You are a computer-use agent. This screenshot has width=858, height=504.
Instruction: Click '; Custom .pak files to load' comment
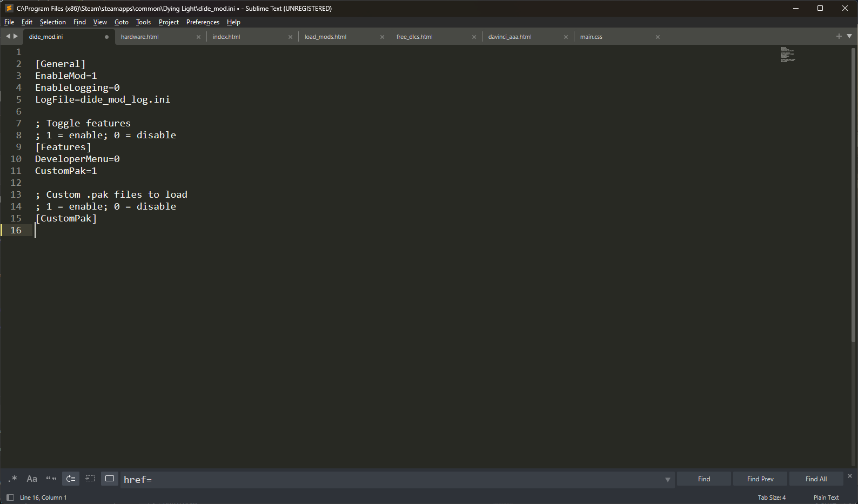click(x=111, y=194)
